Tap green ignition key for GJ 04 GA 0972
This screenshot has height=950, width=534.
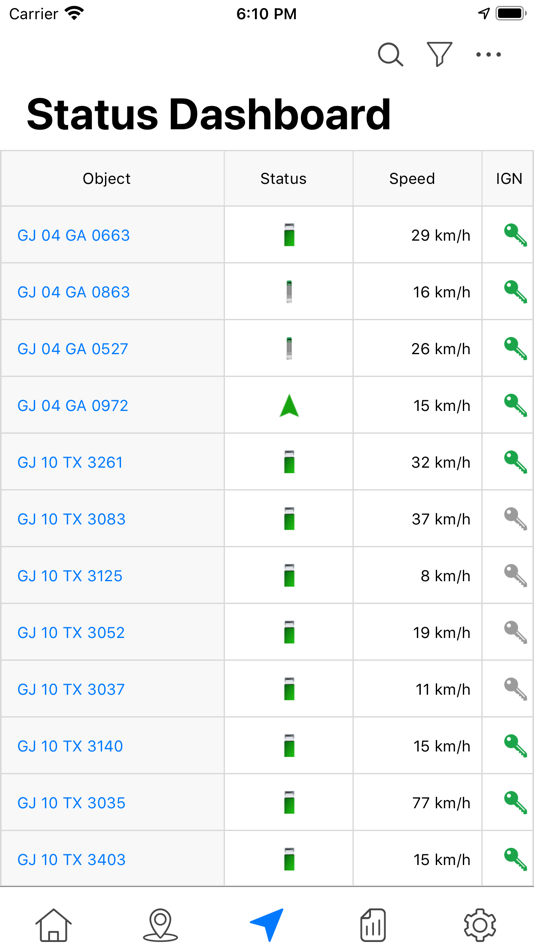515,405
